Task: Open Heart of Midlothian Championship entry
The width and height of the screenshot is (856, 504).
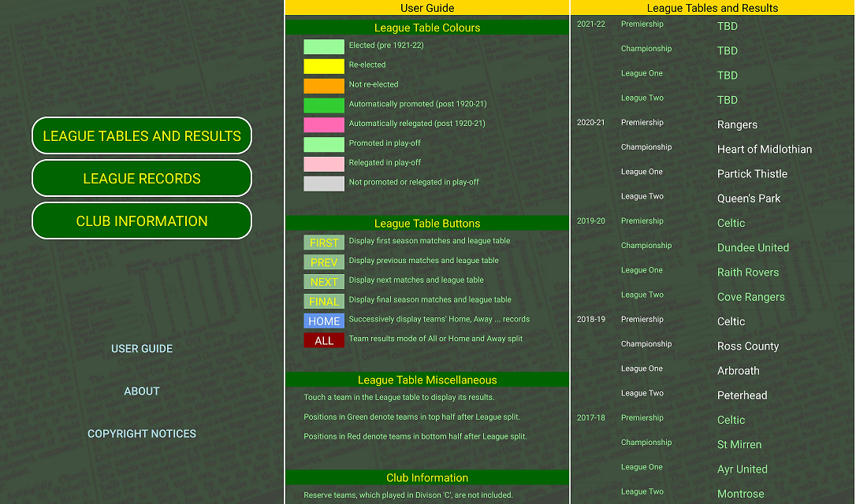Action: (713, 149)
